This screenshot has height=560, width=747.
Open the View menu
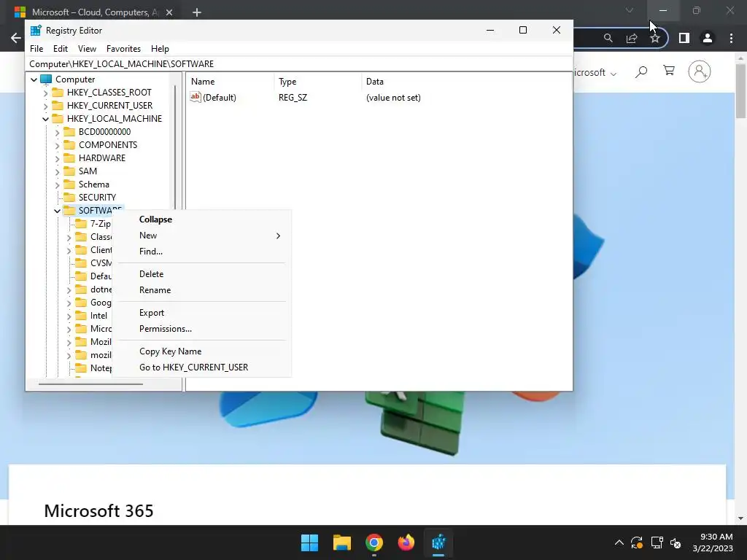click(x=88, y=49)
